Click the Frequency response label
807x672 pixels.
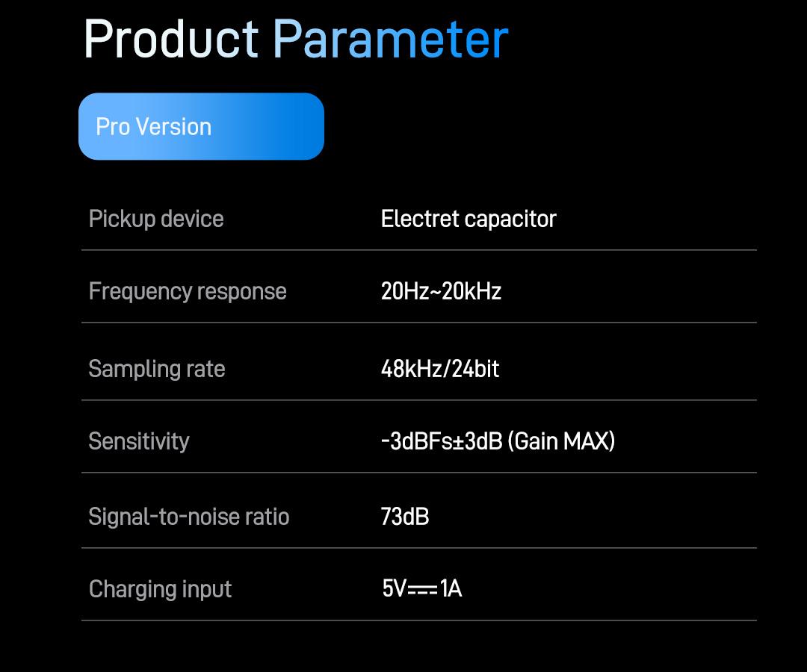point(188,290)
